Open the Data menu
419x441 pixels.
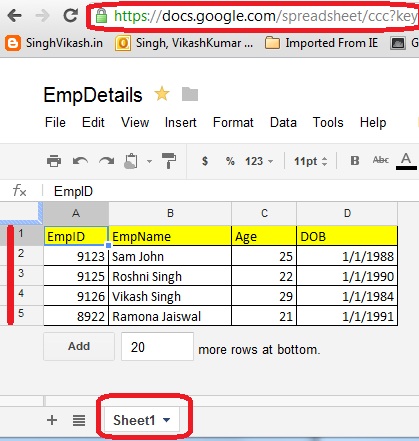[283, 122]
